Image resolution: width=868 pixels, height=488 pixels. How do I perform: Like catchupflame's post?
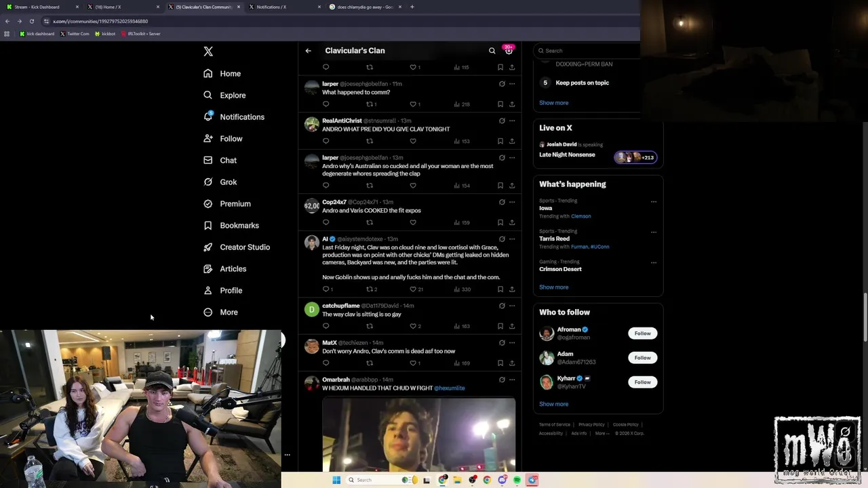click(415, 326)
